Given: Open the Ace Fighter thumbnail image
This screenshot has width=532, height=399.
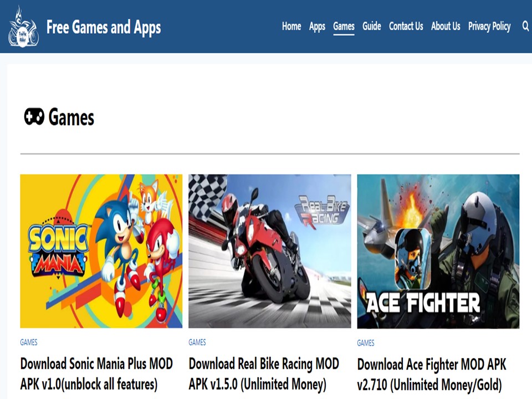Looking at the screenshot, I should coord(438,252).
